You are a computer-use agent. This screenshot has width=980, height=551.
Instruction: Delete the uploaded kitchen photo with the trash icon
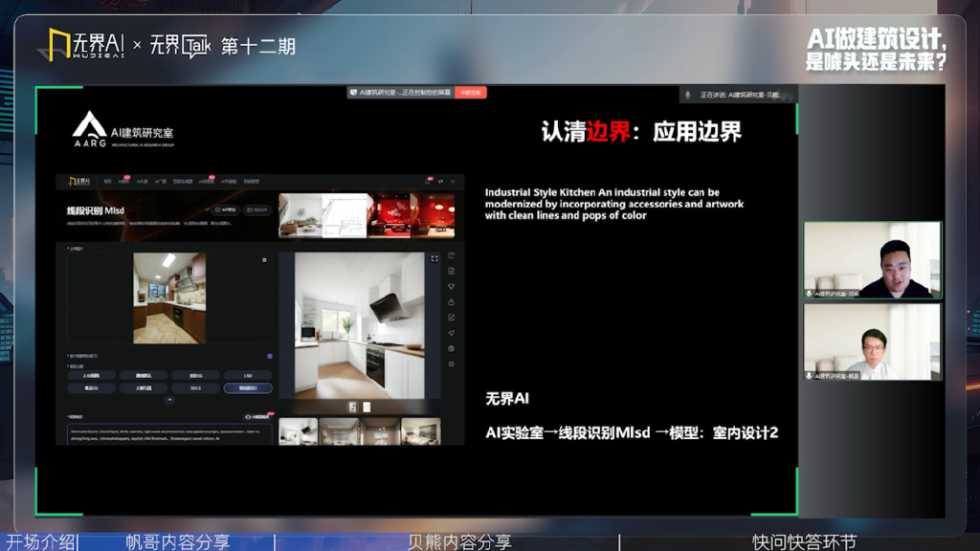pos(264,259)
